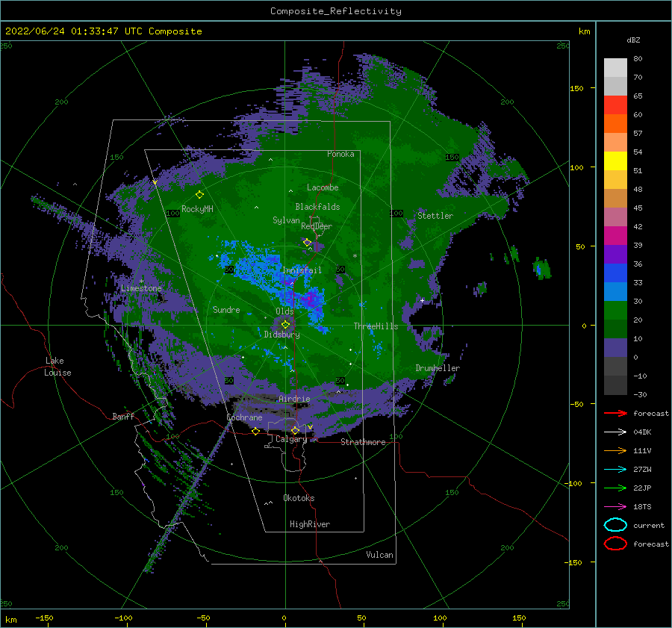Click the Banff label
This screenshot has height=628, width=672.
pos(123,416)
